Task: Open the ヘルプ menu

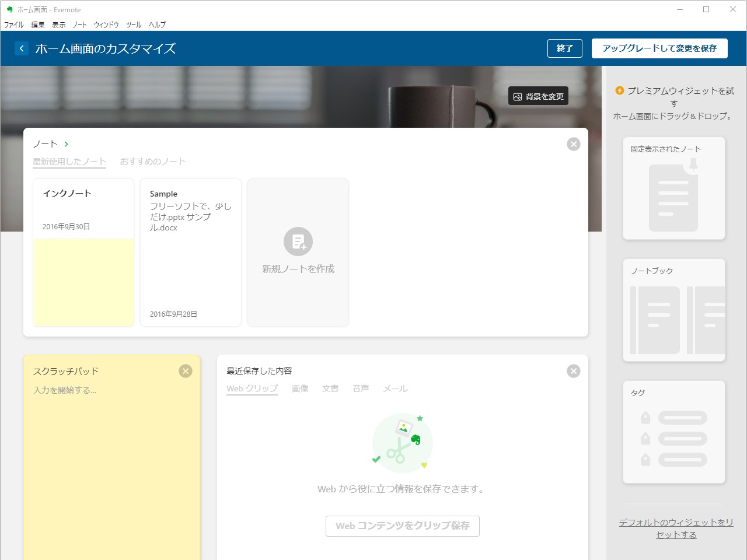Action: click(158, 24)
